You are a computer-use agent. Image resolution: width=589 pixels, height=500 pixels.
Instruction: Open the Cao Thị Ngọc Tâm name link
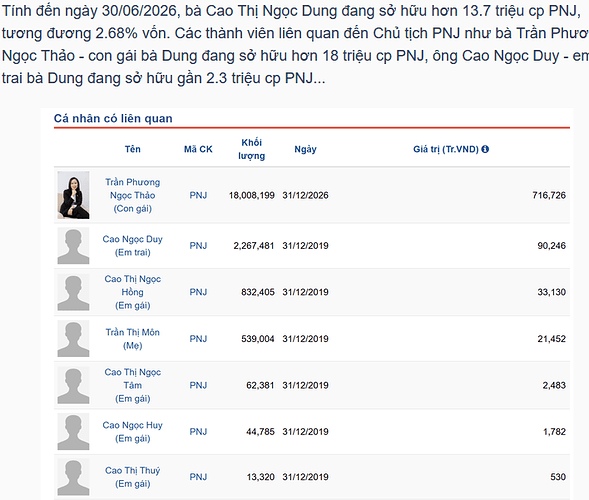[133, 379]
